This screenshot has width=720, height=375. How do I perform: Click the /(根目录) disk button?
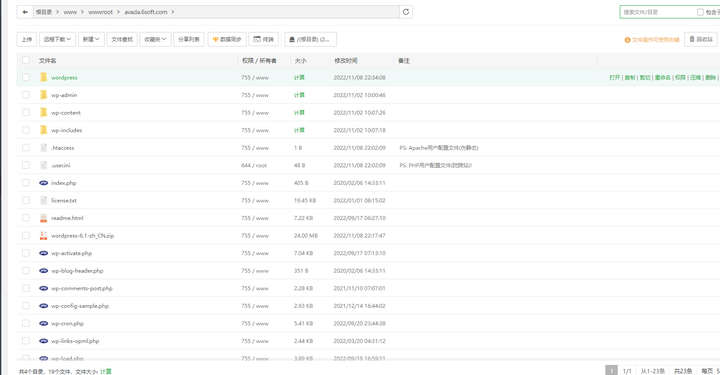click(x=310, y=39)
